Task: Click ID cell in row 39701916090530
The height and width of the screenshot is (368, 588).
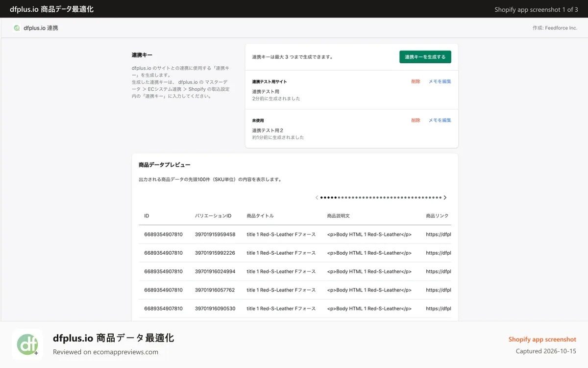Action: click(163, 309)
